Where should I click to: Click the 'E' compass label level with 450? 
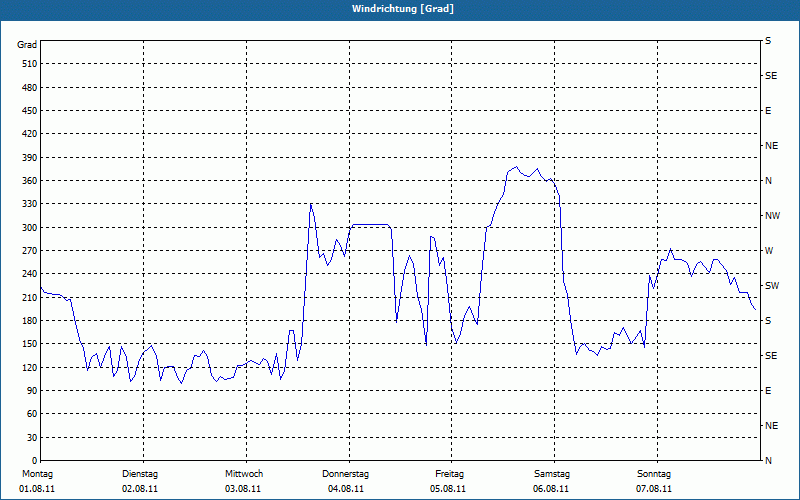768,111
